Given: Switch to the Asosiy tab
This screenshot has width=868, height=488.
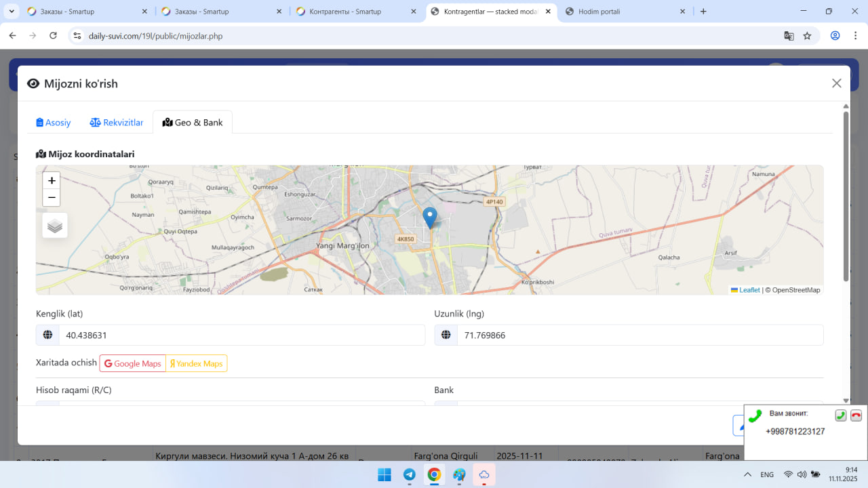Looking at the screenshot, I should tap(54, 123).
